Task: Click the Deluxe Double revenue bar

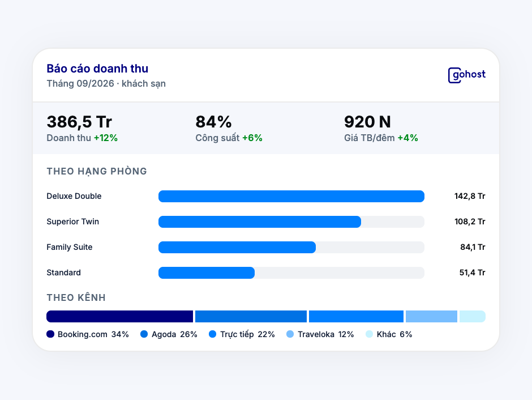Action: coord(291,196)
